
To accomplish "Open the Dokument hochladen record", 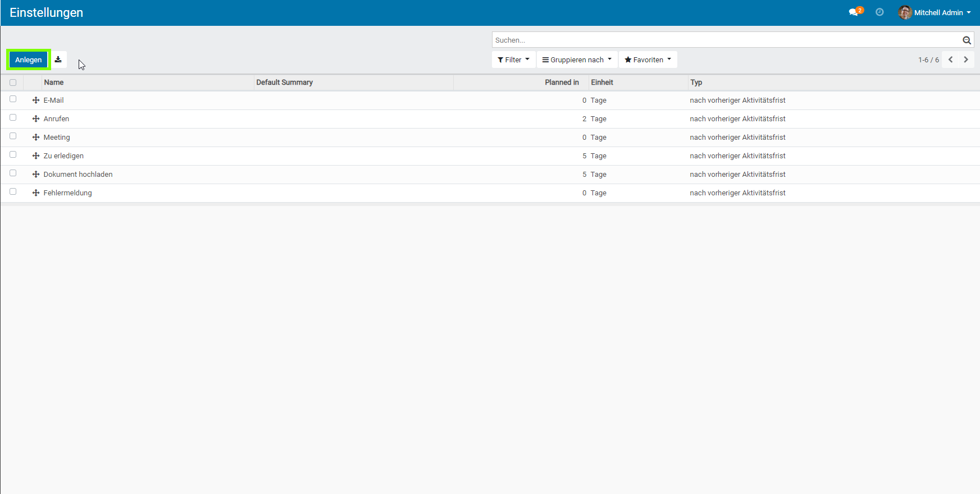I will click(x=78, y=175).
